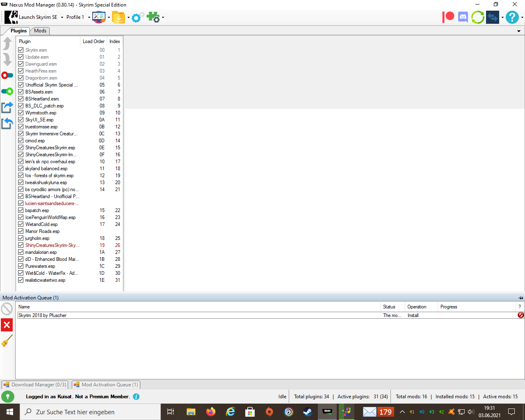Screen dimensions: 525x420
Task: Open the Discord icon in the toolbar
Action: click(463, 17)
